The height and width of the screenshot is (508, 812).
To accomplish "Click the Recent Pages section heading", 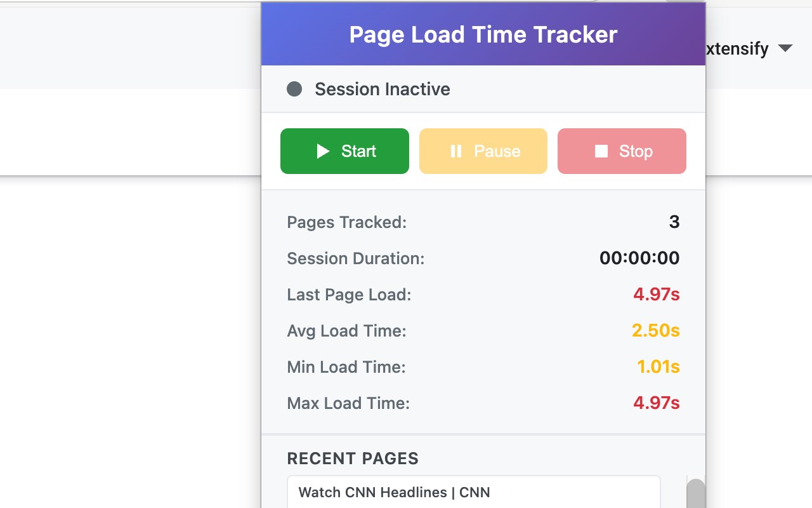I will 353,458.
